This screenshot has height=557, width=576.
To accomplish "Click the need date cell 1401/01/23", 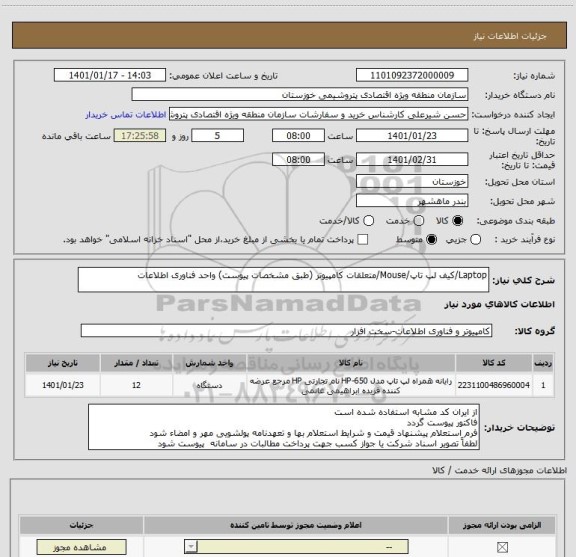I will coord(63,385).
